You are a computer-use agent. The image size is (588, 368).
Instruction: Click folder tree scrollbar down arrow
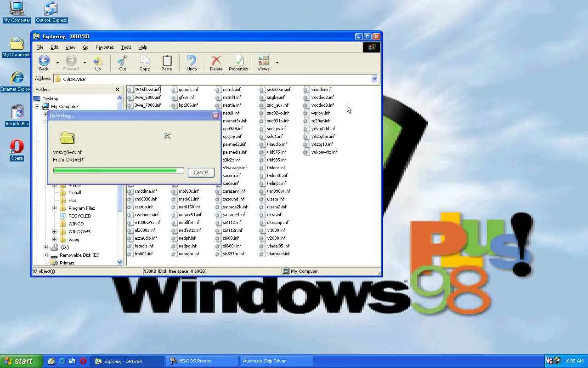click(x=120, y=262)
